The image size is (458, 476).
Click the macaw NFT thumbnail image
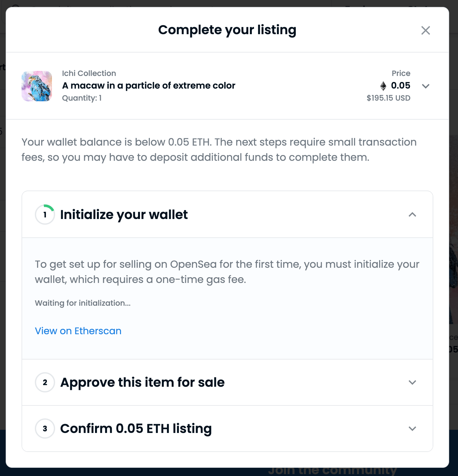(x=37, y=86)
